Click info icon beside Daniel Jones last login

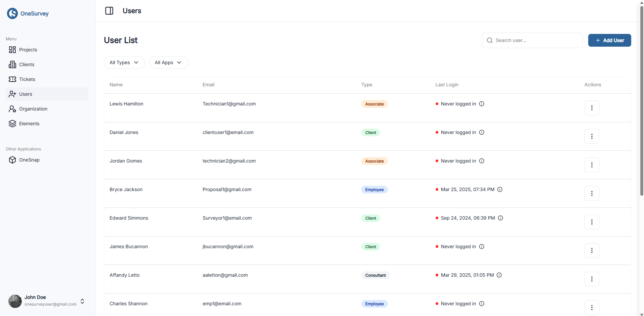(482, 132)
